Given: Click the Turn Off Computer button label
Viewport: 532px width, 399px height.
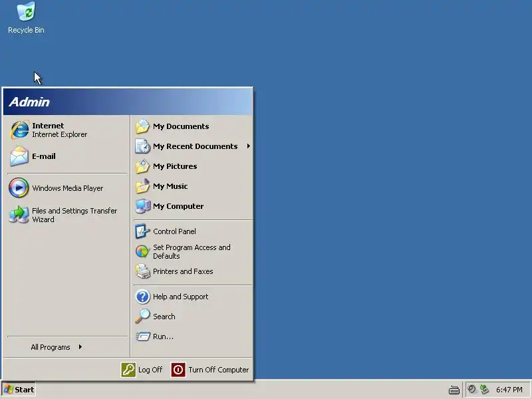Looking at the screenshot, I should [219, 370].
